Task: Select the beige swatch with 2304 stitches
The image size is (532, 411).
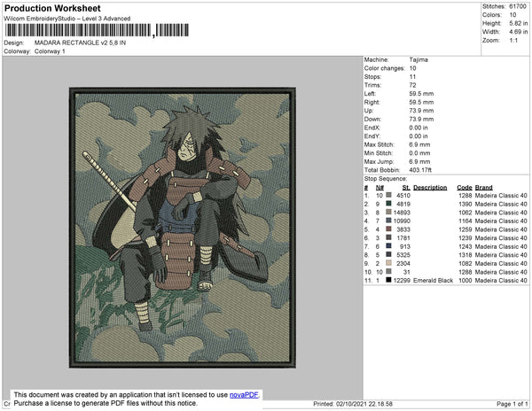Action: tap(388, 263)
